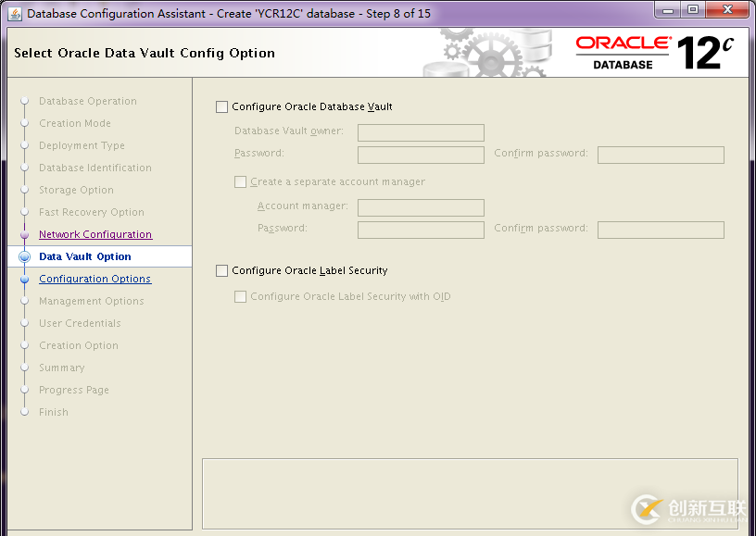Click the Finish step
Viewport: 756px width, 536px height.
point(54,412)
